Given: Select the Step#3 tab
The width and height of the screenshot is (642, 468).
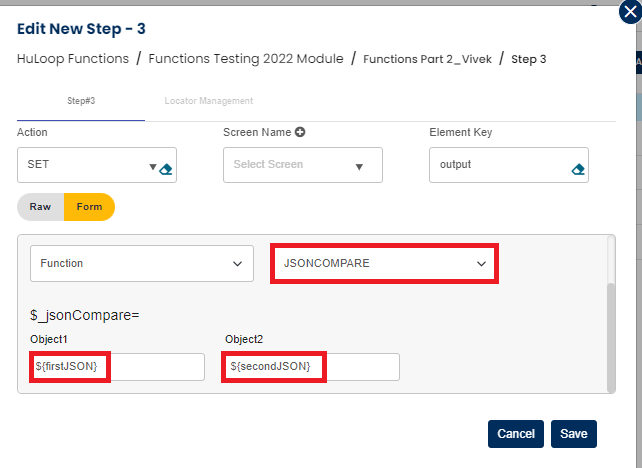Looking at the screenshot, I should (82, 101).
